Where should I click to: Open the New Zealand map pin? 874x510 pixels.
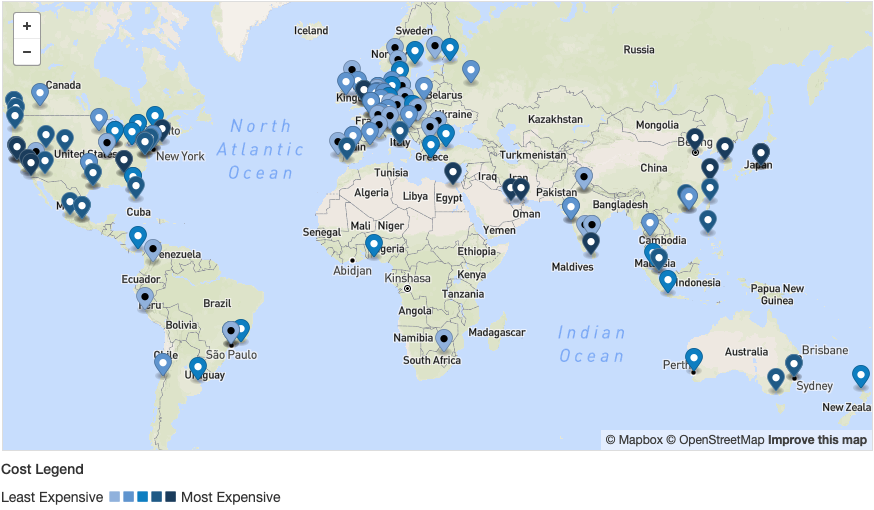click(861, 375)
